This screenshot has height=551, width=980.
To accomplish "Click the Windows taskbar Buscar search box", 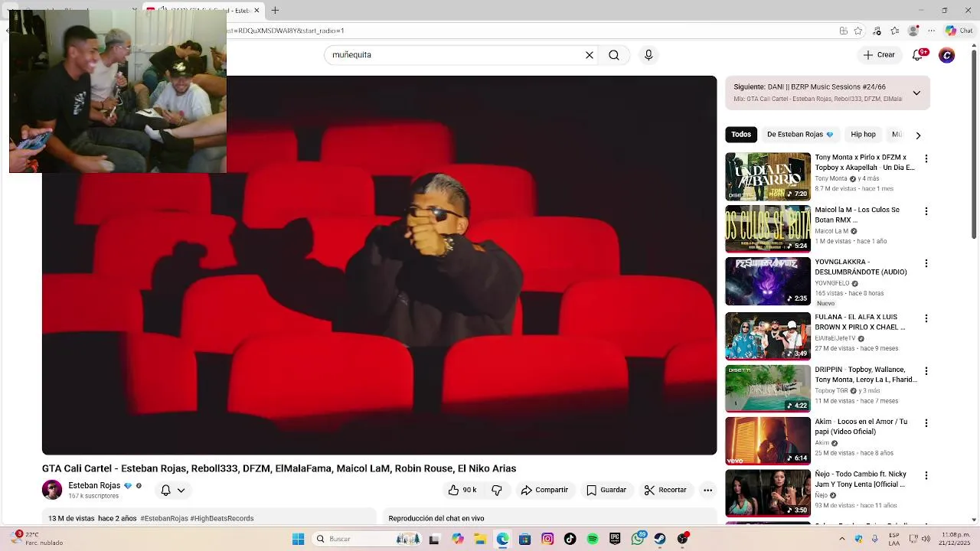I will click(x=366, y=539).
